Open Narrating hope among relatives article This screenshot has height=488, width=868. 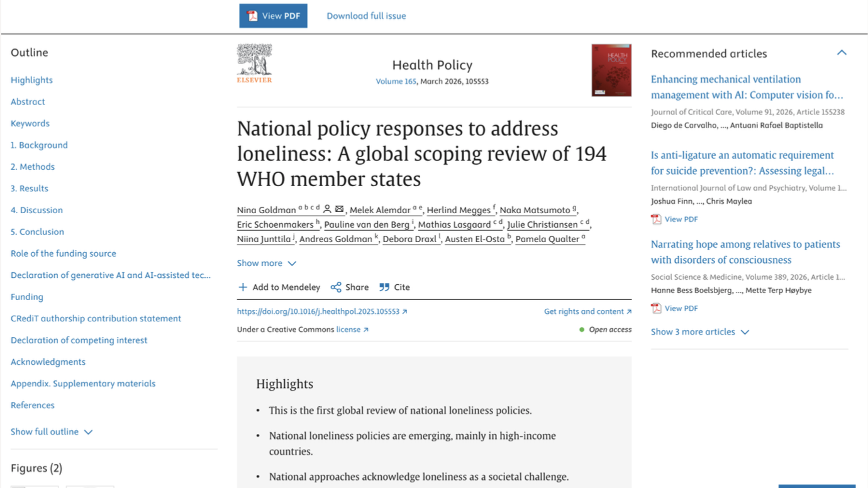coord(745,252)
